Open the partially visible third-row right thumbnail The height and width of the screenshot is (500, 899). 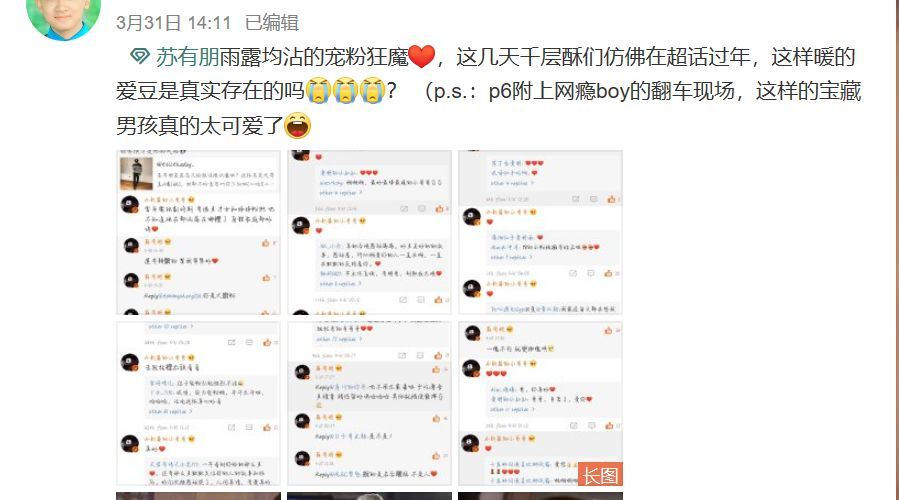[541, 496]
